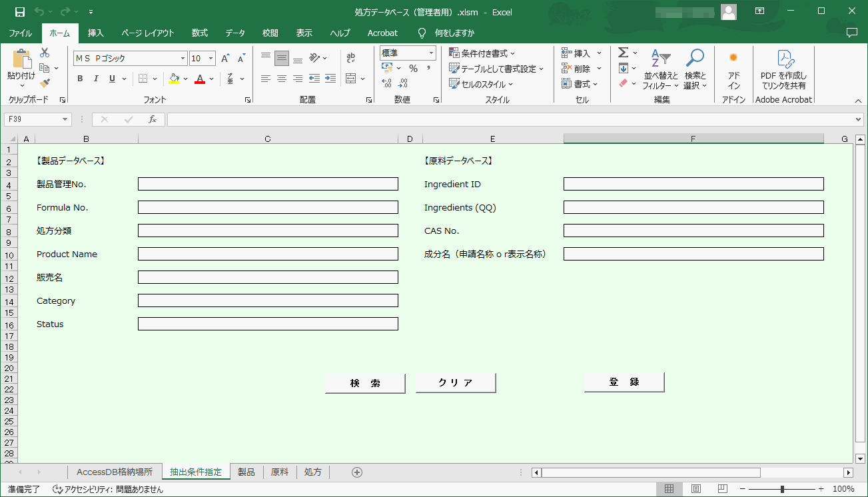Apply the yellow fill color bucket
Image resolution: width=868 pixels, height=497 pixels.
tap(174, 79)
